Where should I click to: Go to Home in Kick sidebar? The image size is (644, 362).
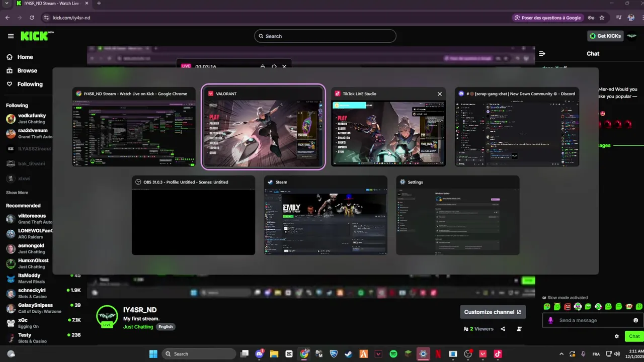point(25,57)
